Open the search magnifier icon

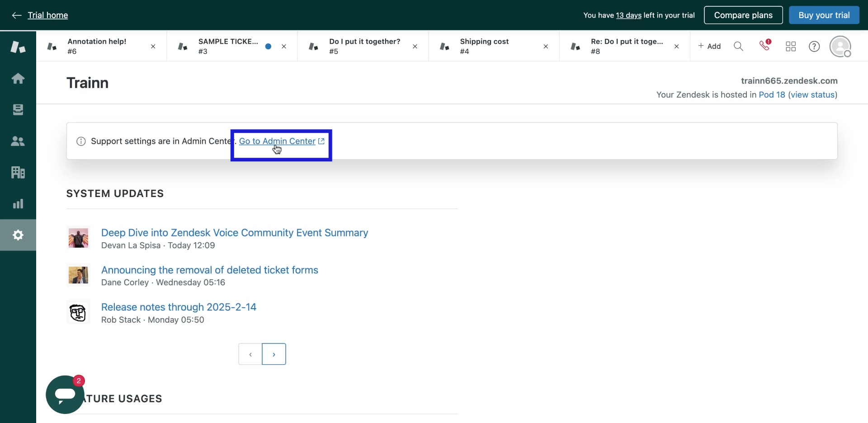[x=738, y=46]
